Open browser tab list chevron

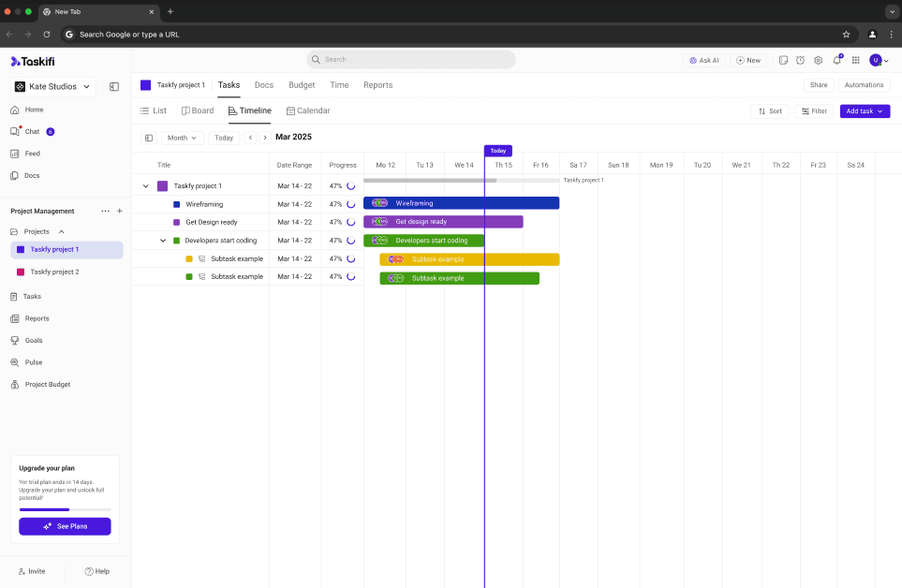pyautogui.click(x=892, y=11)
